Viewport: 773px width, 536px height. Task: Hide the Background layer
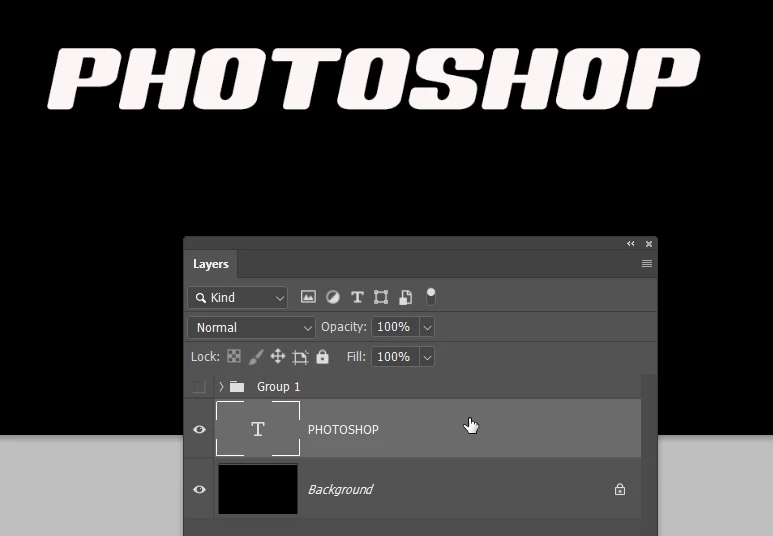click(x=199, y=489)
